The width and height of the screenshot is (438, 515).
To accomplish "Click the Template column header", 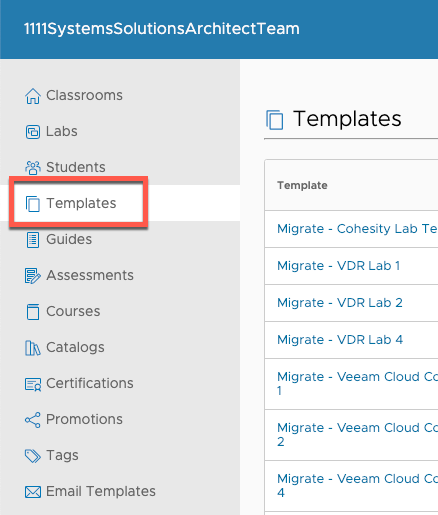I will point(302,185).
